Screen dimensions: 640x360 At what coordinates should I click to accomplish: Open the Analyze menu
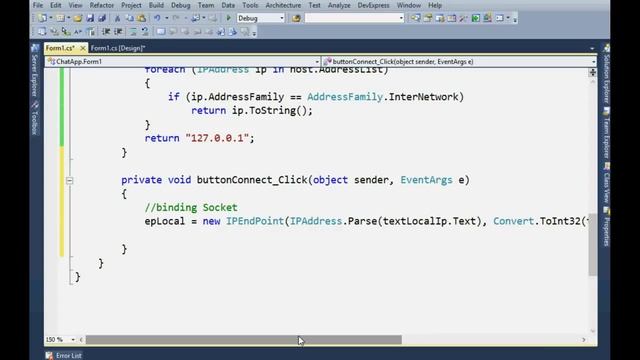coord(339,5)
